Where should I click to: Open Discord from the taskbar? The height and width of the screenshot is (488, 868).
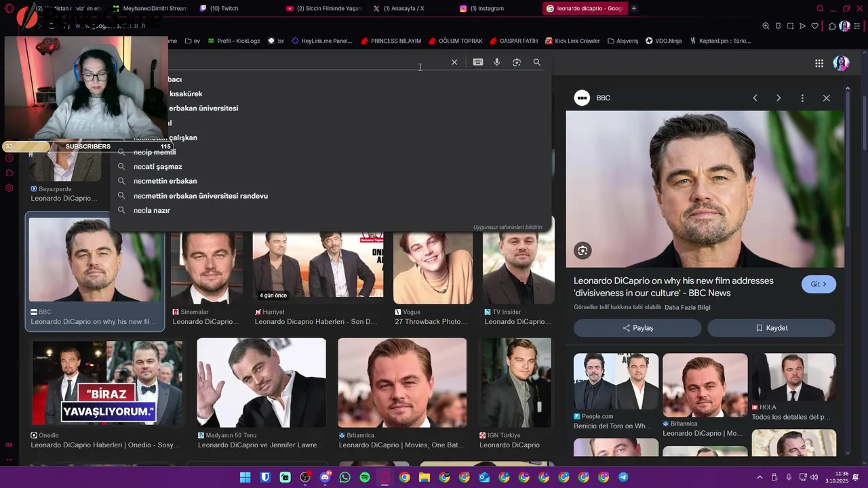(x=325, y=477)
